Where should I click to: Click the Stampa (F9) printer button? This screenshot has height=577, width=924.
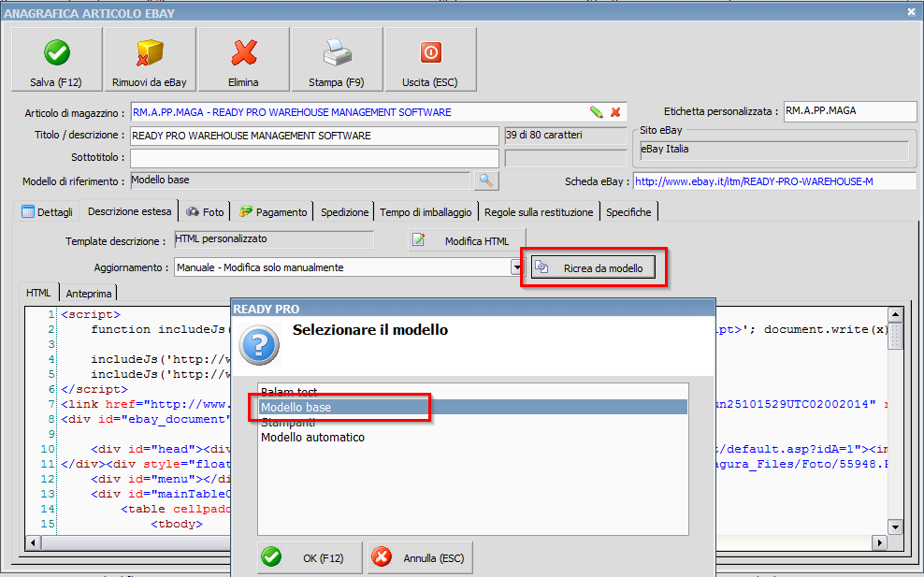[337, 60]
